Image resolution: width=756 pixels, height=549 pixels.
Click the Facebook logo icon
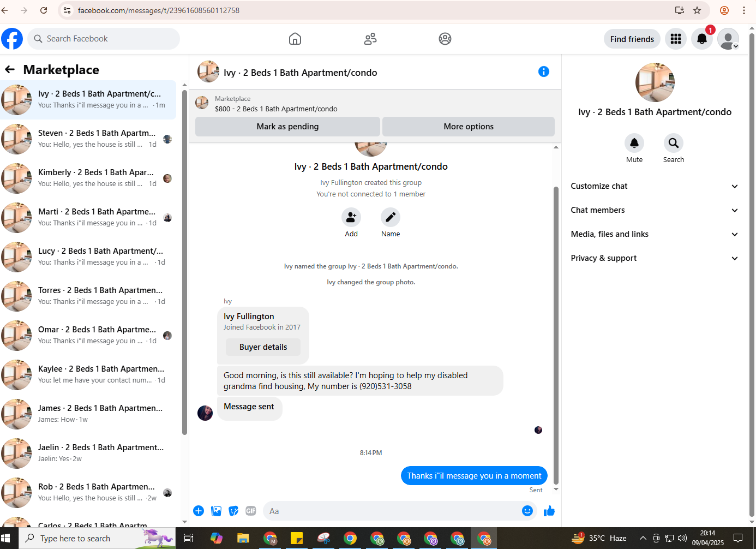pyautogui.click(x=12, y=39)
